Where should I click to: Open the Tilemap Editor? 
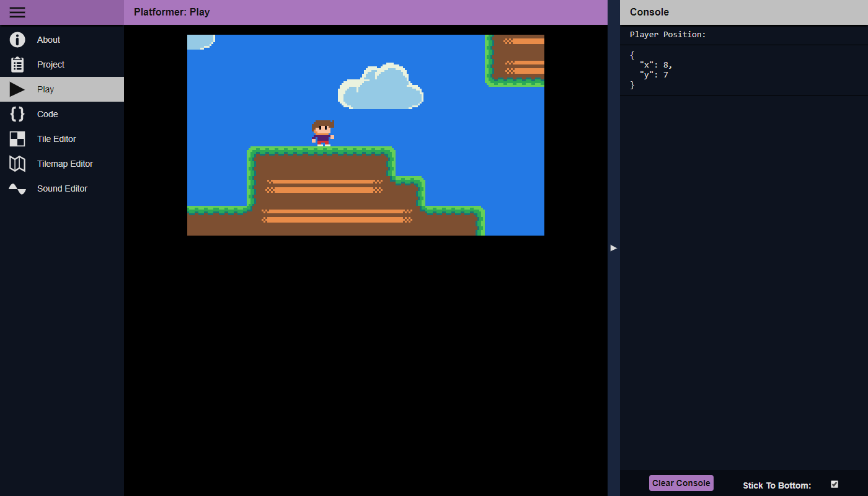point(62,164)
